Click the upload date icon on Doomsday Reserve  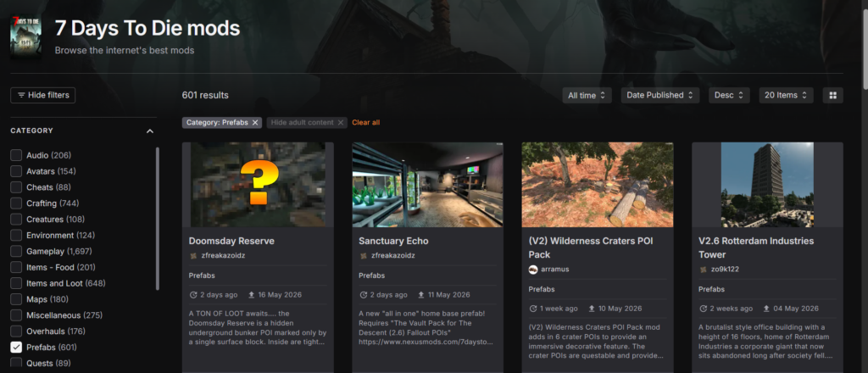(251, 295)
